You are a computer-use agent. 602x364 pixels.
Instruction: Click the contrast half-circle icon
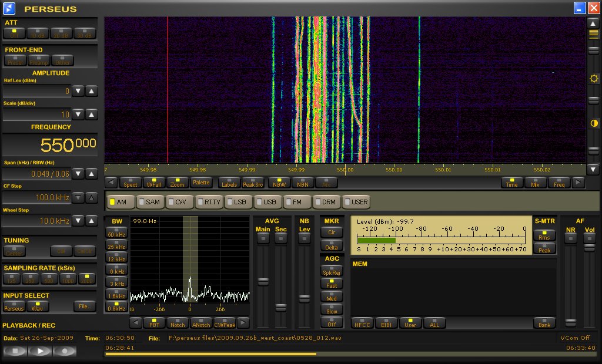[594, 123]
